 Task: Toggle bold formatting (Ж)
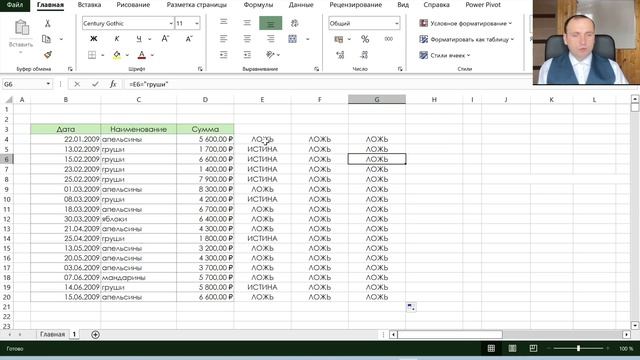[x=93, y=39]
